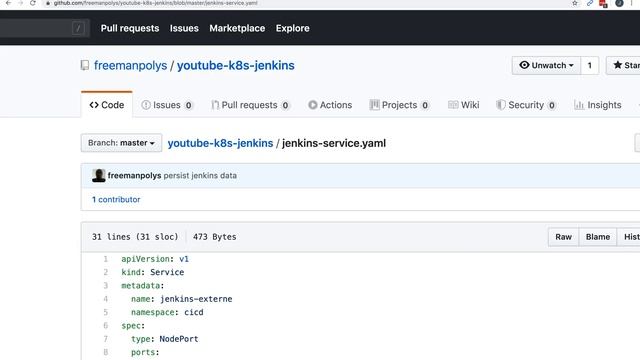Star the repository

coord(624,65)
